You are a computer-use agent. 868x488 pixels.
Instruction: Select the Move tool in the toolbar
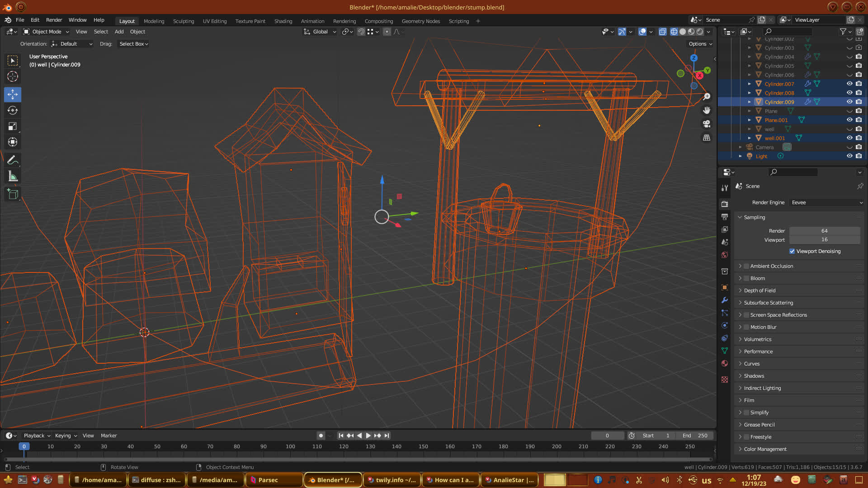13,94
